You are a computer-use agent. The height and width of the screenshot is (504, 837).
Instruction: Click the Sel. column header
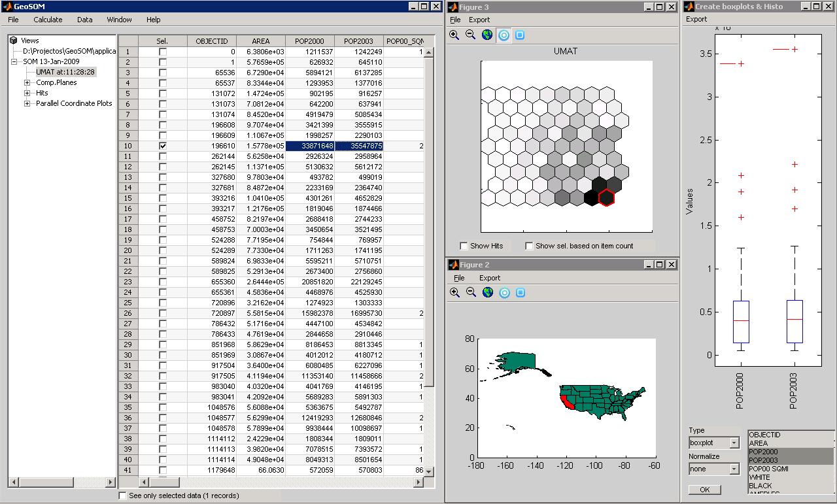pos(162,41)
